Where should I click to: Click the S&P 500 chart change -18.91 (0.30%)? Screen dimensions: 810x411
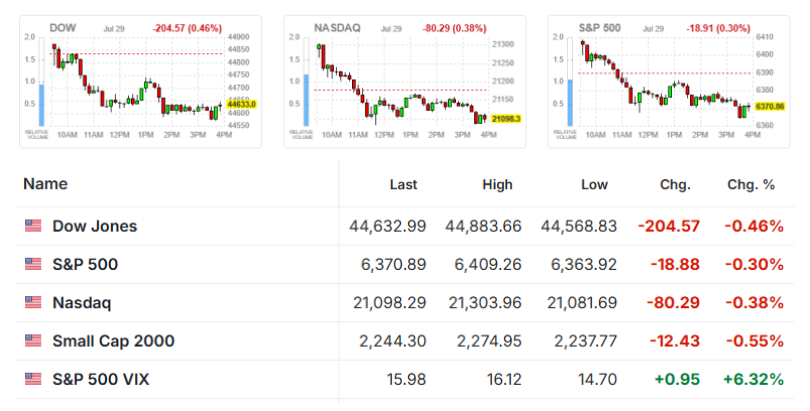718,28
